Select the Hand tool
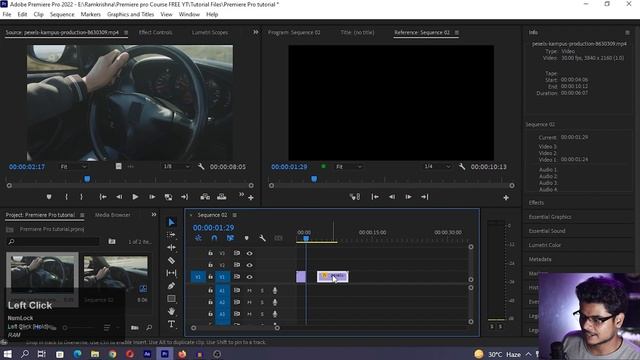Screen dimensions: 640x360 click(171, 311)
